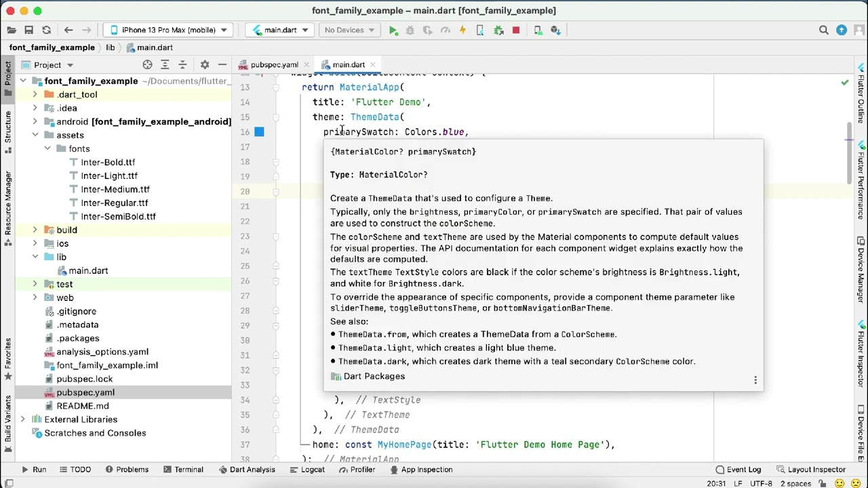This screenshot has width=868, height=488.
Task: Click the editor vertical scrollbar
Action: click(x=849, y=152)
